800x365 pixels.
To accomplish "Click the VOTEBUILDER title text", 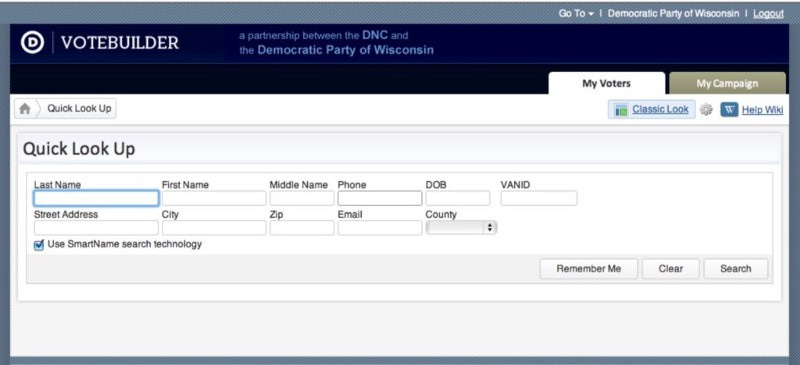I will point(120,43).
